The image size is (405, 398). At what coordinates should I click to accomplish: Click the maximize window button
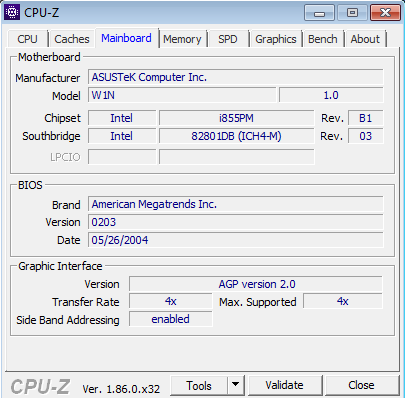352,13
